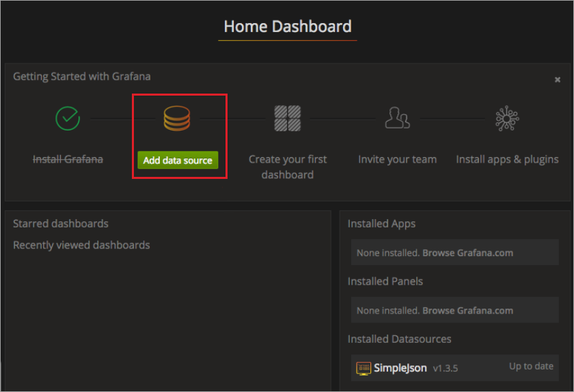
Task: Click the Starred dashboards heading
Action: 61,223
